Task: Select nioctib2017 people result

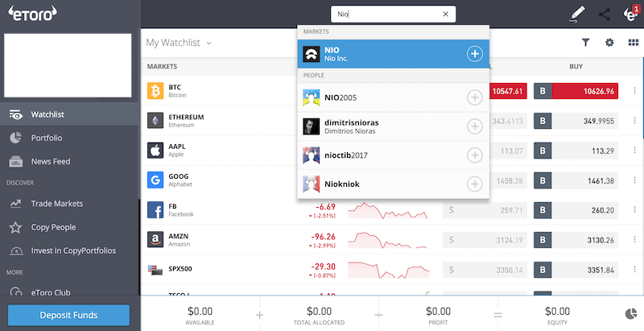Action: pos(394,155)
